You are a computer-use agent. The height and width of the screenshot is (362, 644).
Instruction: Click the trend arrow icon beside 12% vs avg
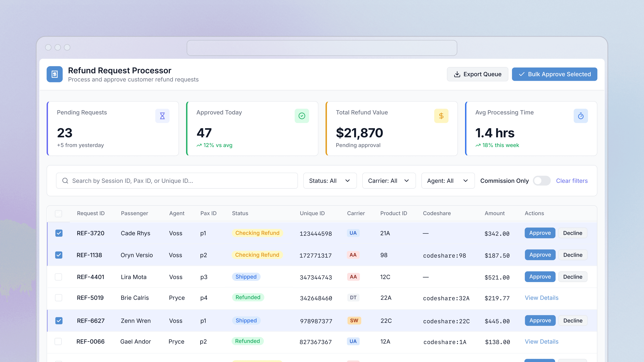(199, 145)
